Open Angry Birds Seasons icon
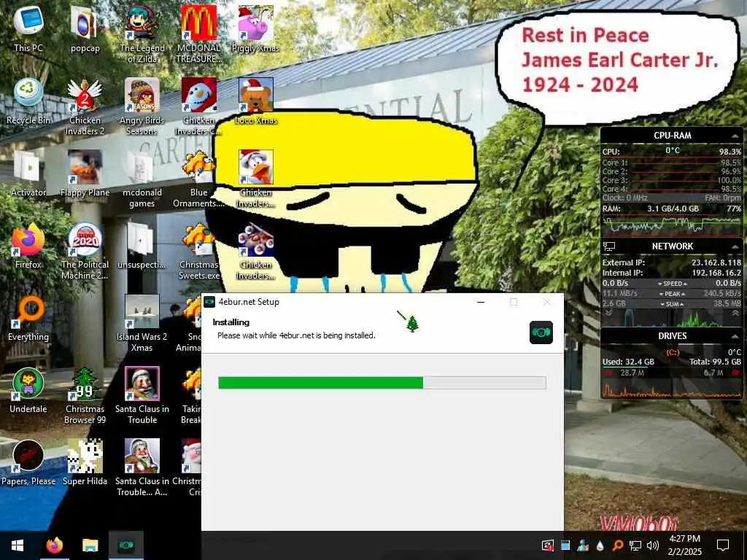Image resolution: width=747 pixels, height=560 pixels. point(142,106)
